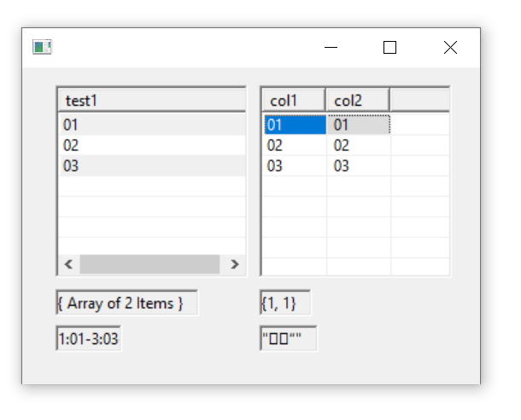Select 03 cell under col2

point(359,166)
